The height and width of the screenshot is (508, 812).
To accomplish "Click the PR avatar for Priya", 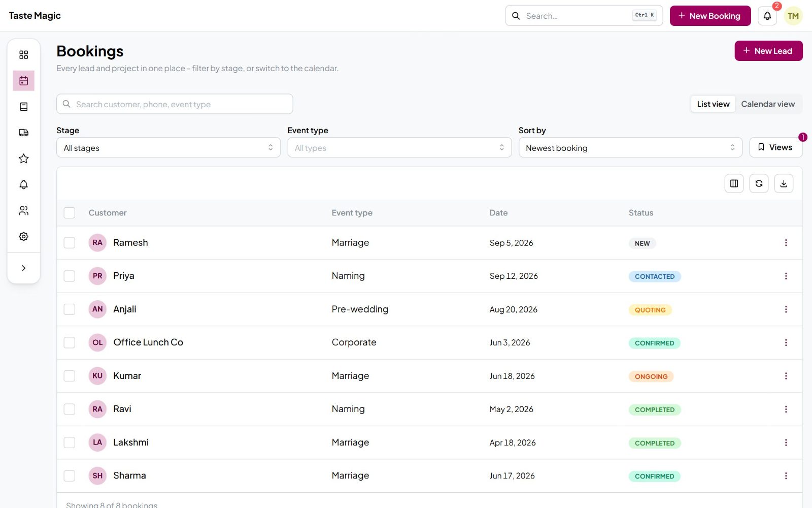I will pos(97,276).
